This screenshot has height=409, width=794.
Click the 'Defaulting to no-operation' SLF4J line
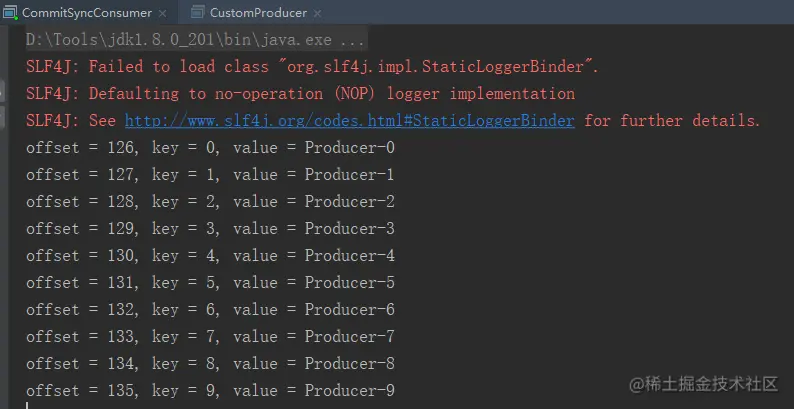point(300,94)
